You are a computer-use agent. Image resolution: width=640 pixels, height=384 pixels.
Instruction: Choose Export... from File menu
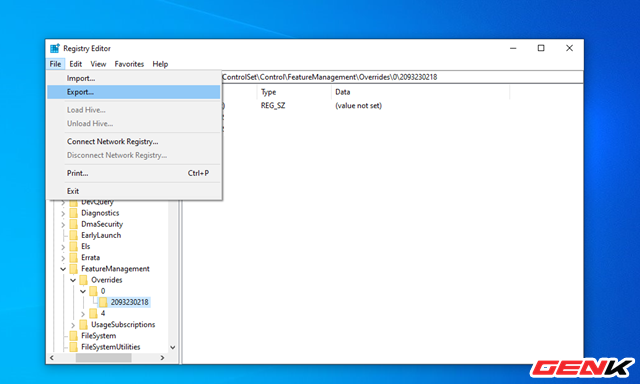133,92
